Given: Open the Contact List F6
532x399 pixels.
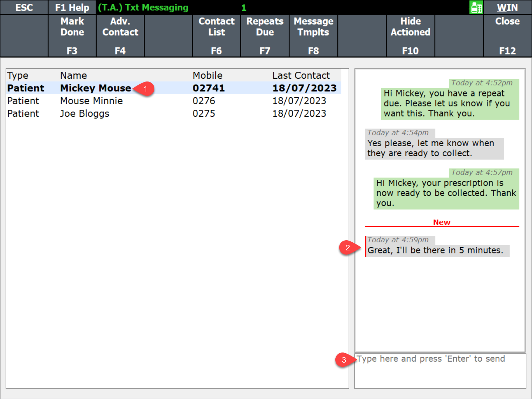Looking at the screenshot, I should (x=216, y=36).
